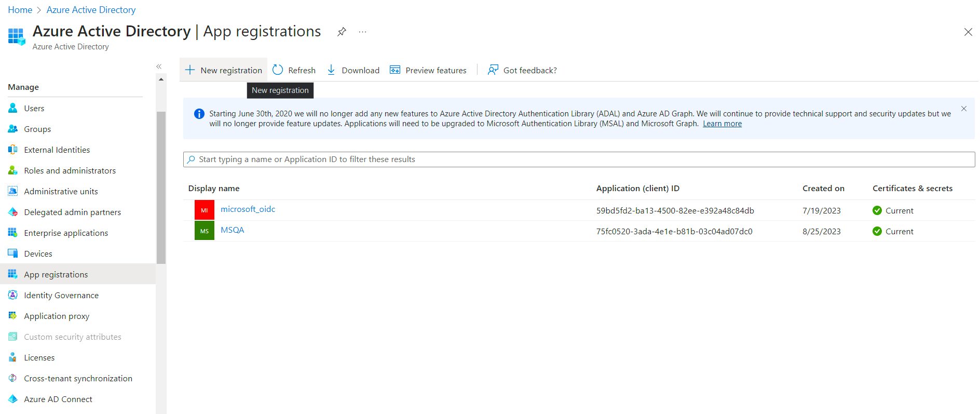This screenshot has width=980, height=414.
Task: Click the Delegated admin partners icon
Action: pyautogui.click(x=13, y=212)
